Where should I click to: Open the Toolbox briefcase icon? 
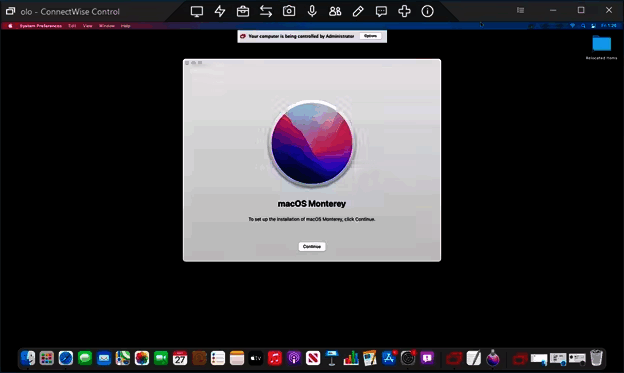243,11
